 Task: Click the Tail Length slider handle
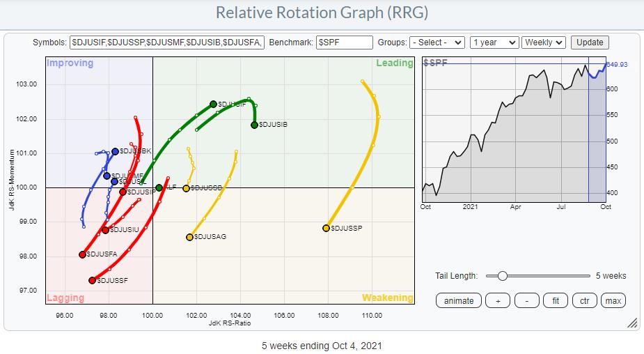point(502,276)
